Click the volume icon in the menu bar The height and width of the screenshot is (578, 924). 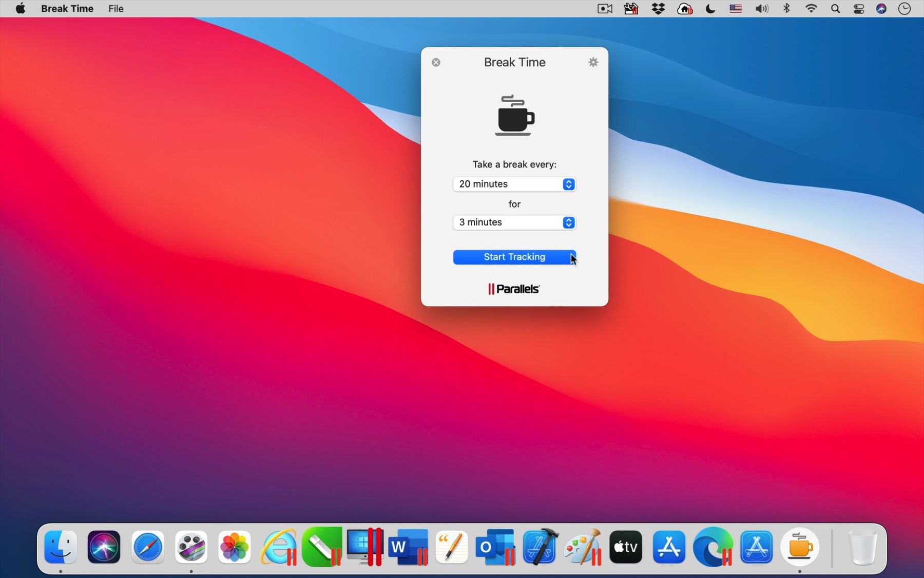(x=762, y=9)
